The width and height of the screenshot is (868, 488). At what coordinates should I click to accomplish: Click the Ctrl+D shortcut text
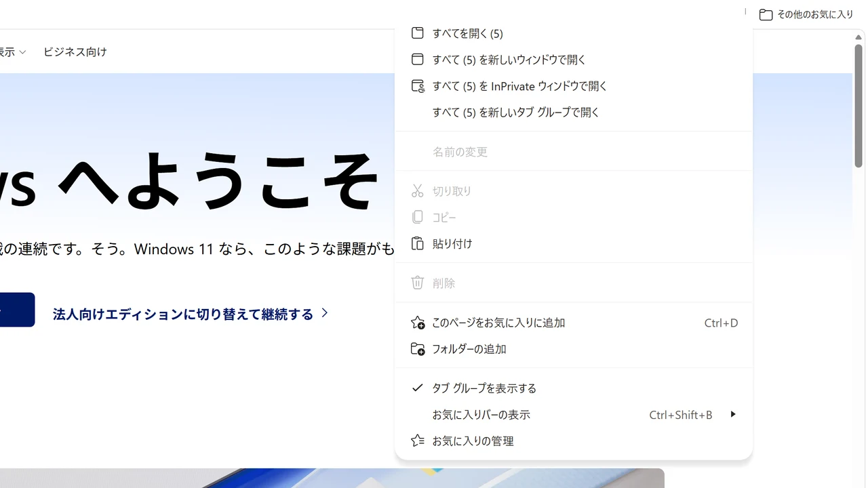[721, 323]
